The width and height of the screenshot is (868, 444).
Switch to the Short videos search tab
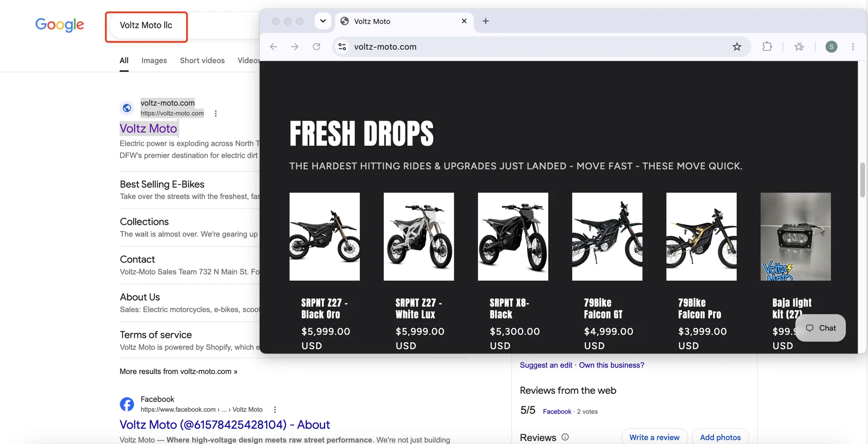pyautogui.click(x=202, y=61)
